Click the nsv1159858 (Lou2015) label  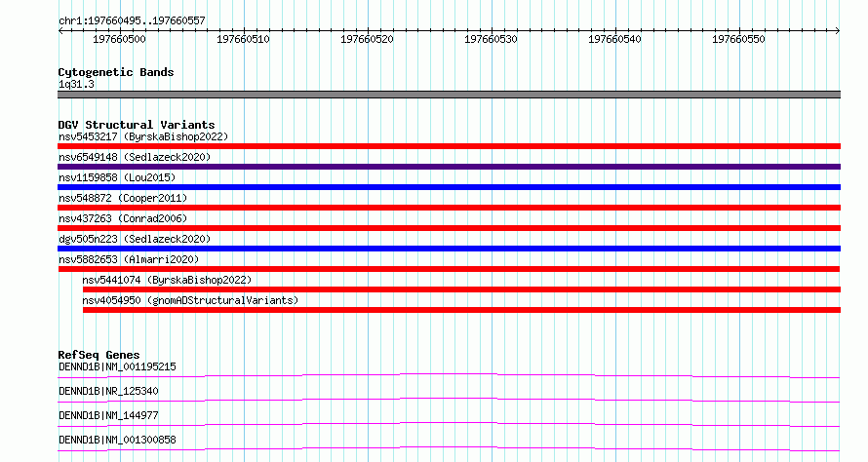tap(117, 177)
